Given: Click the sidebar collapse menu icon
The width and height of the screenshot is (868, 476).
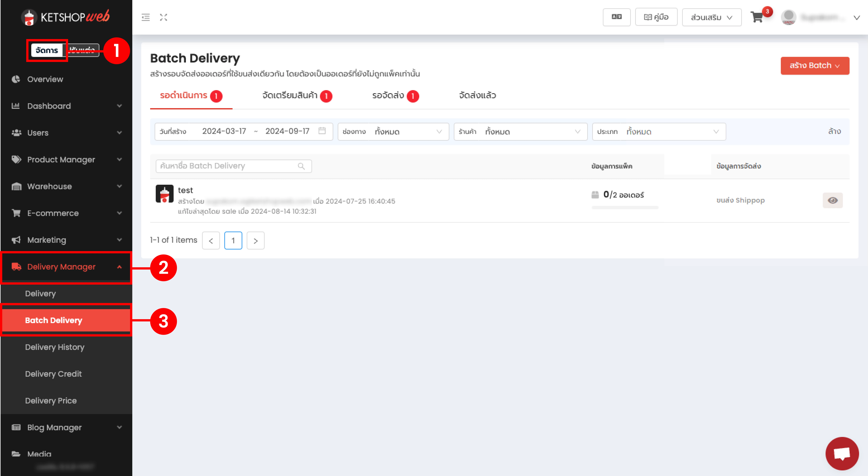Looking at the screenshot, I should pos(146,17).
